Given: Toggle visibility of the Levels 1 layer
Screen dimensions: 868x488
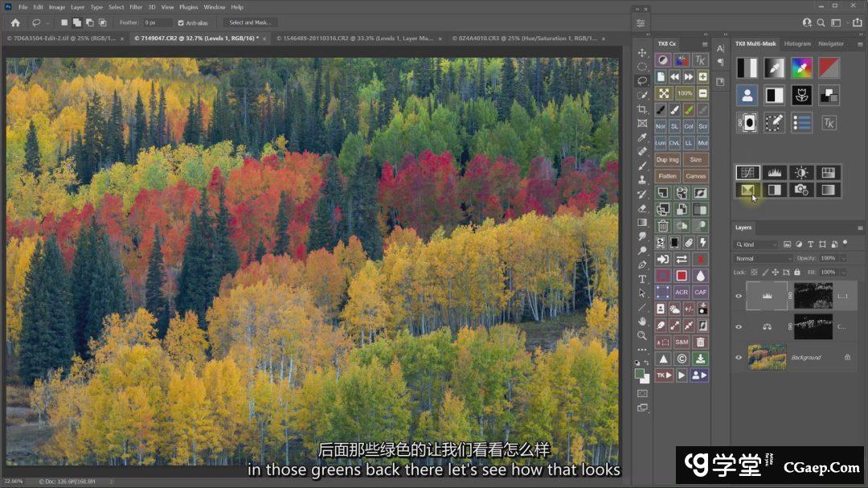Looking at the screenshot, I should (739, 296).
